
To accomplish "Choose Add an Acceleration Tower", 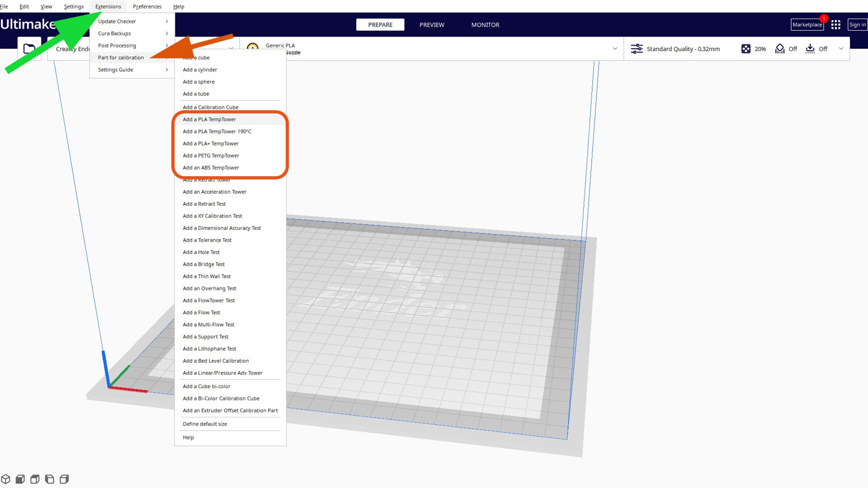I will tap(230, 192).
